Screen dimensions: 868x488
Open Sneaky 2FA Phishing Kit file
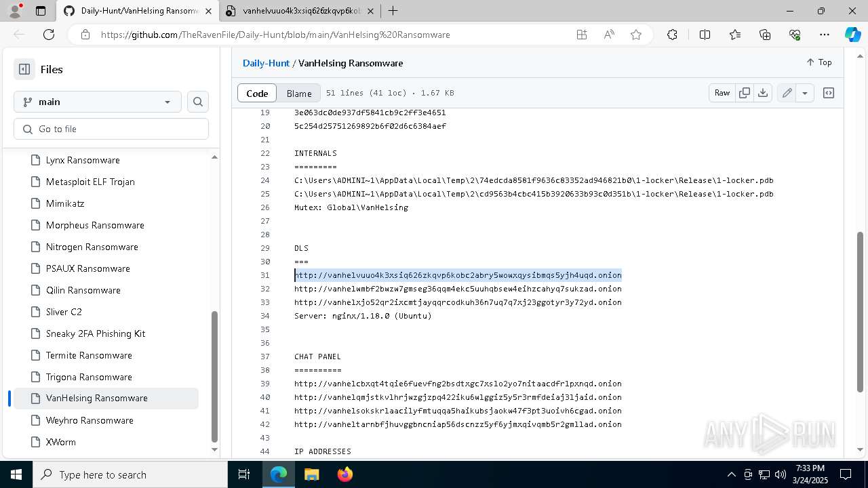(96, 333)
